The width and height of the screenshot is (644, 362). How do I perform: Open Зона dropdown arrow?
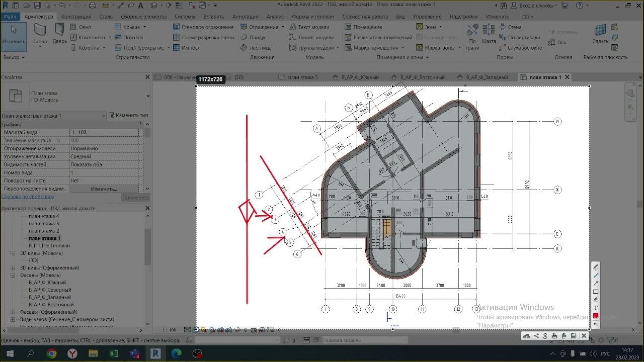[x=441, y=27]
